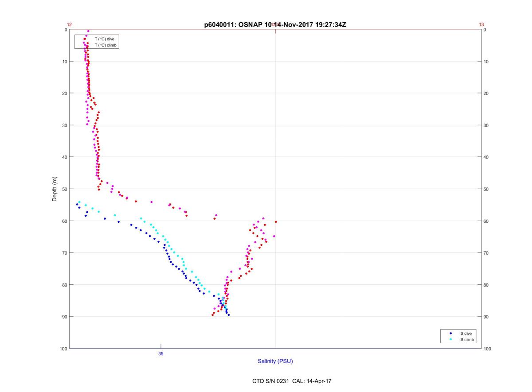Select the '70' tick on the left depth axis

coord(64,253)
